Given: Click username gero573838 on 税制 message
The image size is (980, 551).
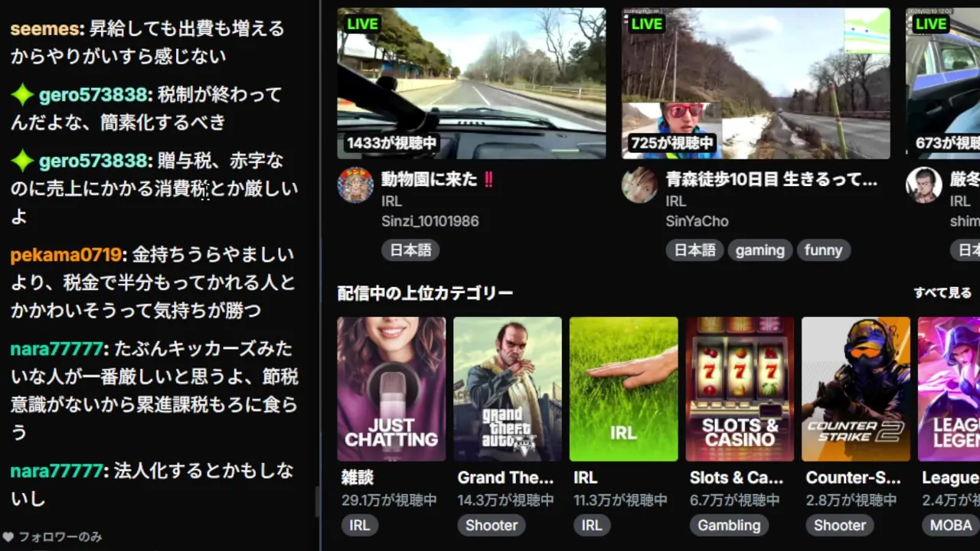Looking at the screenshot, I should (93, 95).
